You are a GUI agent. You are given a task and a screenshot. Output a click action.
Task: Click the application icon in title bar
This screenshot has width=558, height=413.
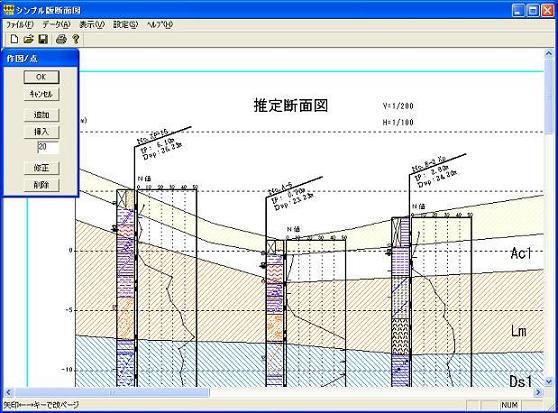click(8, 10)
